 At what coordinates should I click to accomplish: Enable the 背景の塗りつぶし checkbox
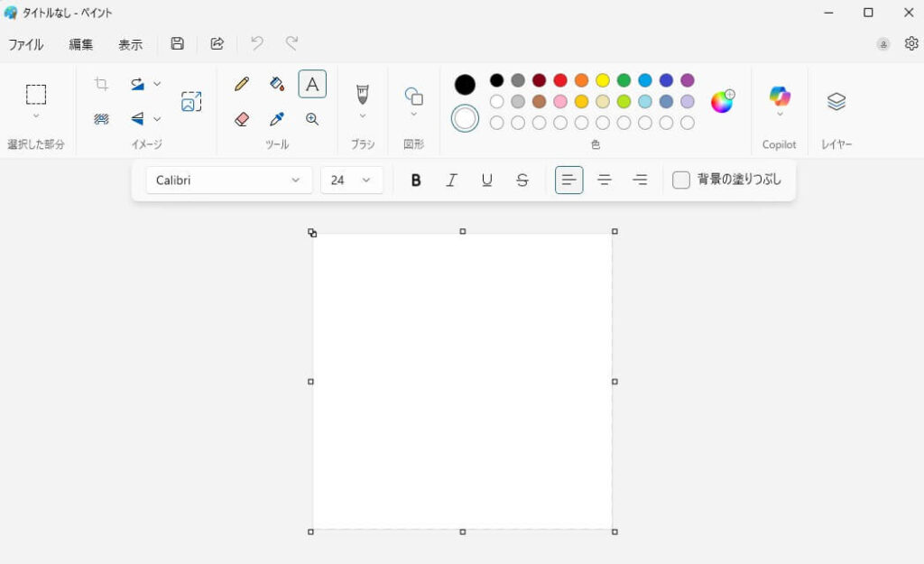click(x=681, y=180)
